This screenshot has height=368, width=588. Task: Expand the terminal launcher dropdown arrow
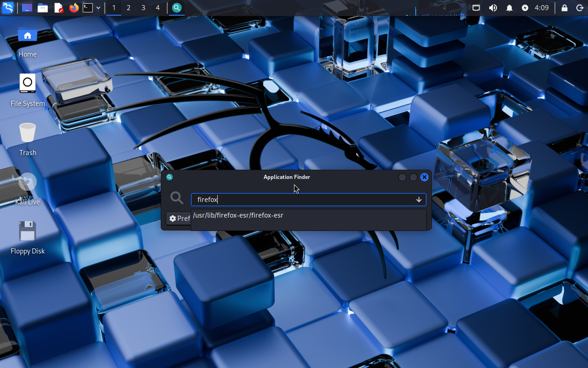tap(98, 8)
